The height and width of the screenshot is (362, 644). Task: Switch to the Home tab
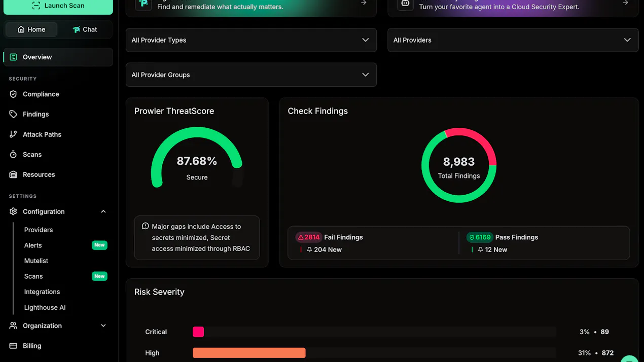click(x=31, y=29)
